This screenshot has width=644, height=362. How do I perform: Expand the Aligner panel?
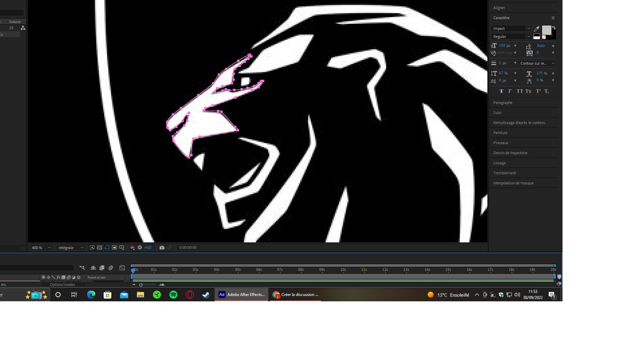(x=499, y=8)
